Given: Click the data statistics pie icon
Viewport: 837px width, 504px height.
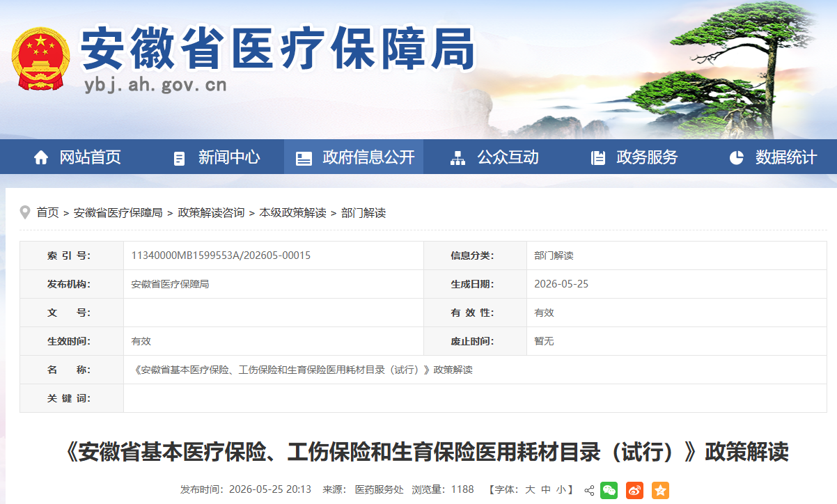Looking at the screenshot, I should pos(737,158).
